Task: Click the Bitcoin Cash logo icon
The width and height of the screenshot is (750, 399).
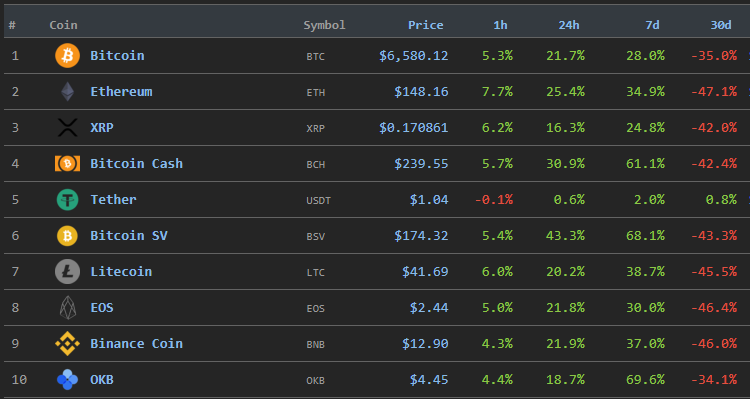Action: [67, 164]
